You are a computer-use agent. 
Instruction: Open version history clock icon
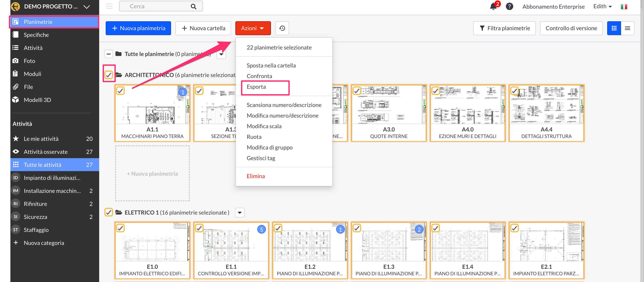coord(282,28)
